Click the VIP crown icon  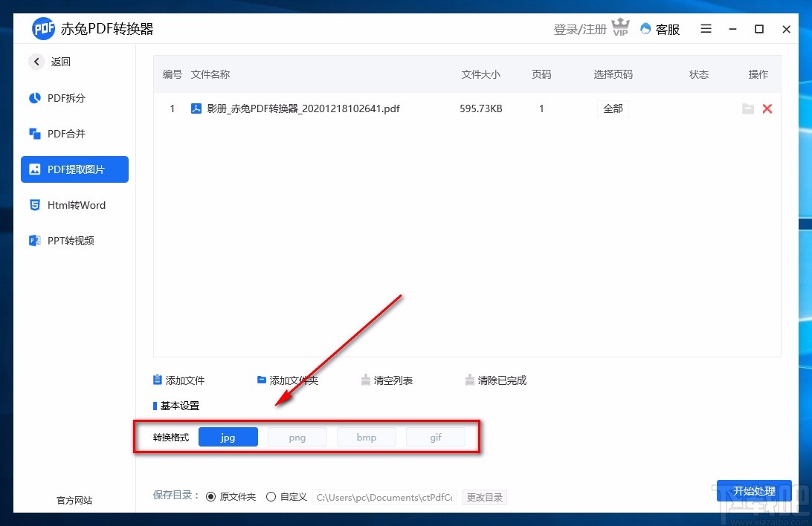[621, 27]
